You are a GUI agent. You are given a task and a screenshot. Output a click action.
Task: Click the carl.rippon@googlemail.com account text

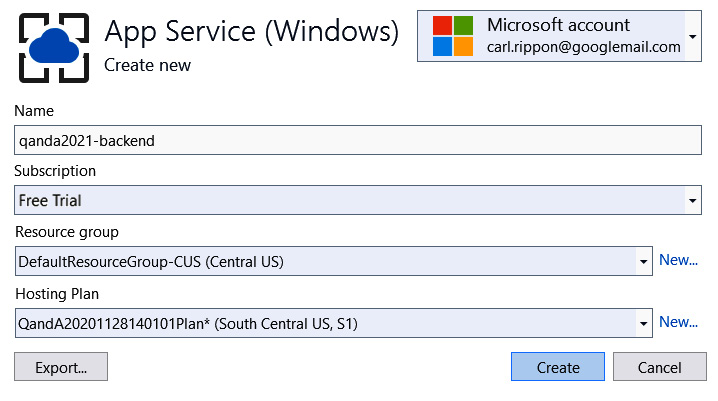click(x=583, y=47)
